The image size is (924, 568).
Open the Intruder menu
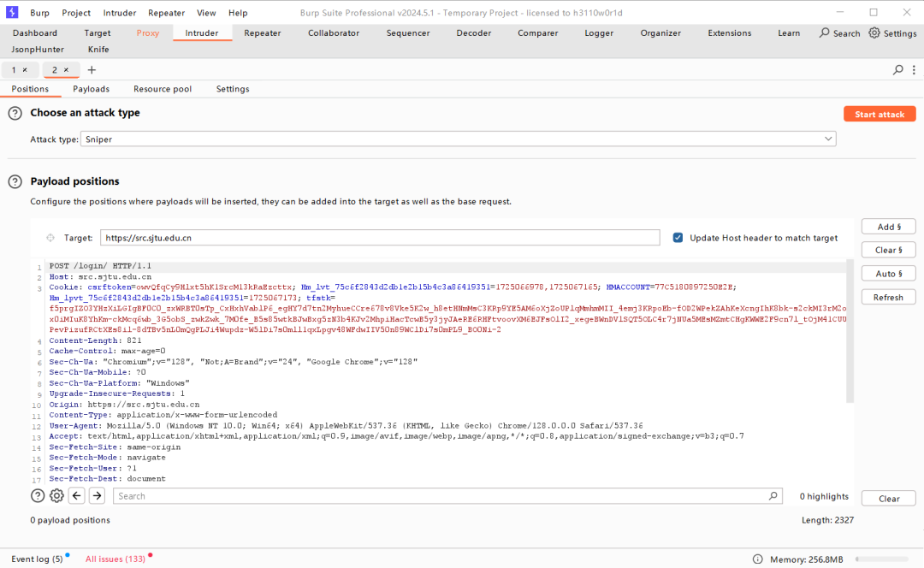point(120,12)
